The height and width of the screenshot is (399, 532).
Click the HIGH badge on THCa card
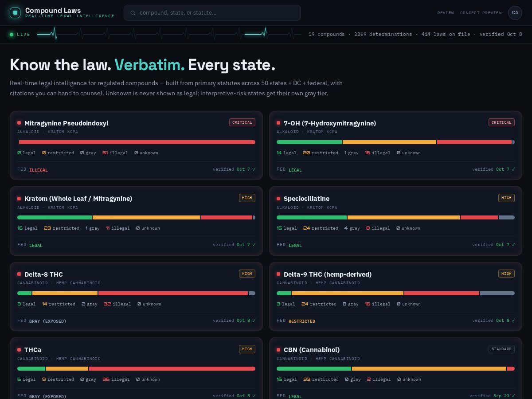[x=247, y=349]
